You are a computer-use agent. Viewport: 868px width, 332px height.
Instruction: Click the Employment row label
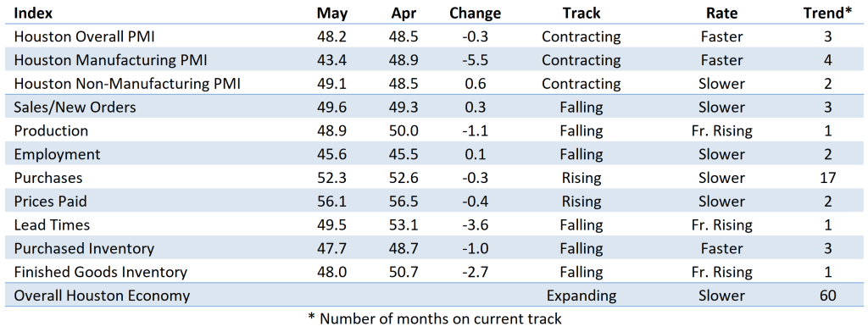(x=57, y=155)
